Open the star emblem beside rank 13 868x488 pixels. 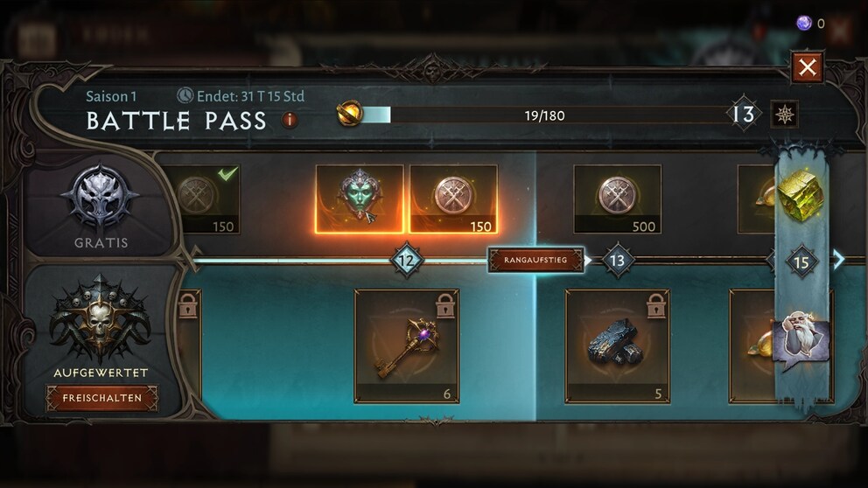[784, 115]
